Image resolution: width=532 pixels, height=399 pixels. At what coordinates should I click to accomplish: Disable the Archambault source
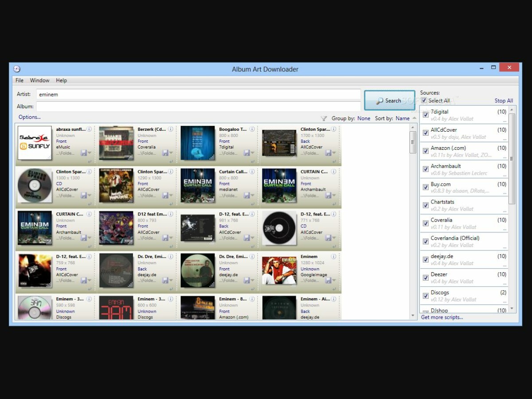pos(426,169)
